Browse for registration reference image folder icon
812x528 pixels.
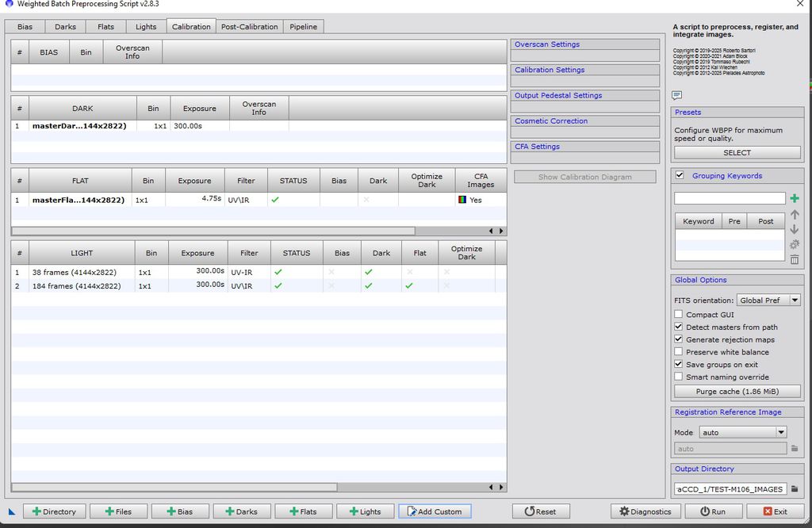tap(795, 448)
